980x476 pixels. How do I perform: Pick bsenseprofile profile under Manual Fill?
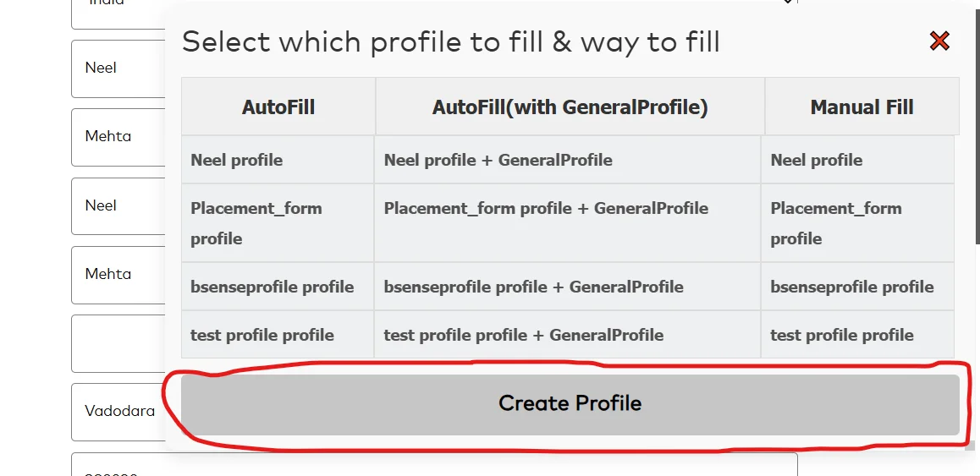click(851, 287)
